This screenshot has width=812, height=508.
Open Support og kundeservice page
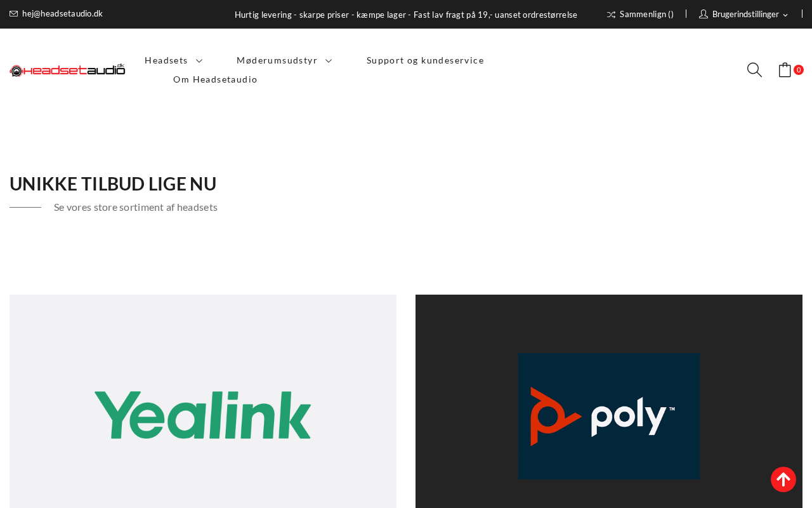tap(425, 60)
